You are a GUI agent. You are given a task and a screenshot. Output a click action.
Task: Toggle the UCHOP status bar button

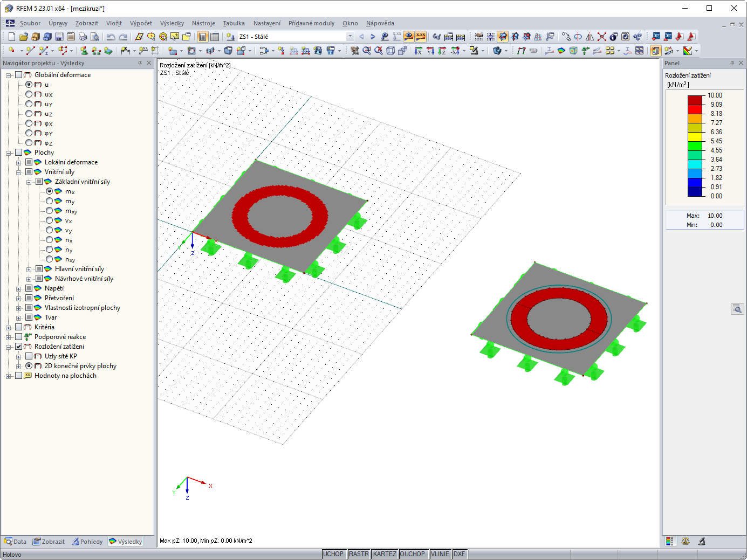pyautogui.click(x=333, y=554)
